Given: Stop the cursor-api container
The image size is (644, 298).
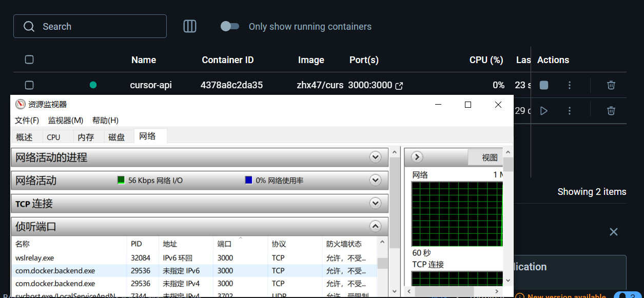Looking at the screenshot, I should click(x=544, y=85).
